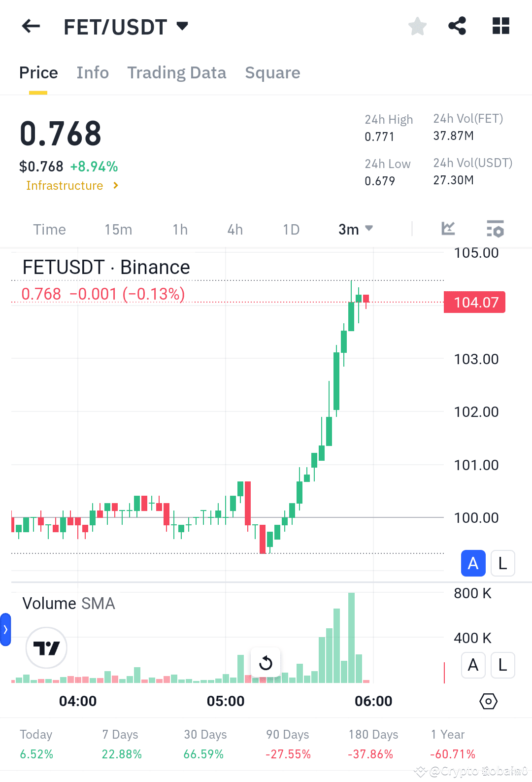Toggle the price chart log scale L button
Screen dimensions: 532x782
502,563
